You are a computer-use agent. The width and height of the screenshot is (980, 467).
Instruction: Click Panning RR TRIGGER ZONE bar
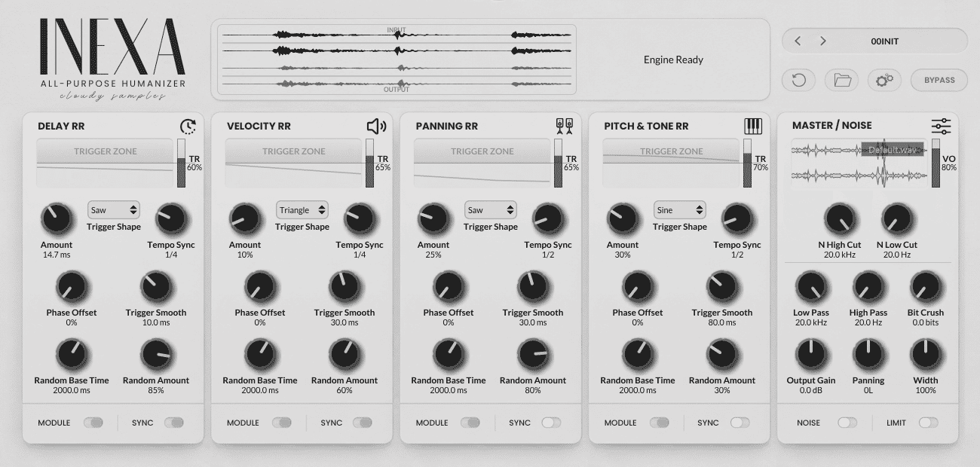pos(482,151)
